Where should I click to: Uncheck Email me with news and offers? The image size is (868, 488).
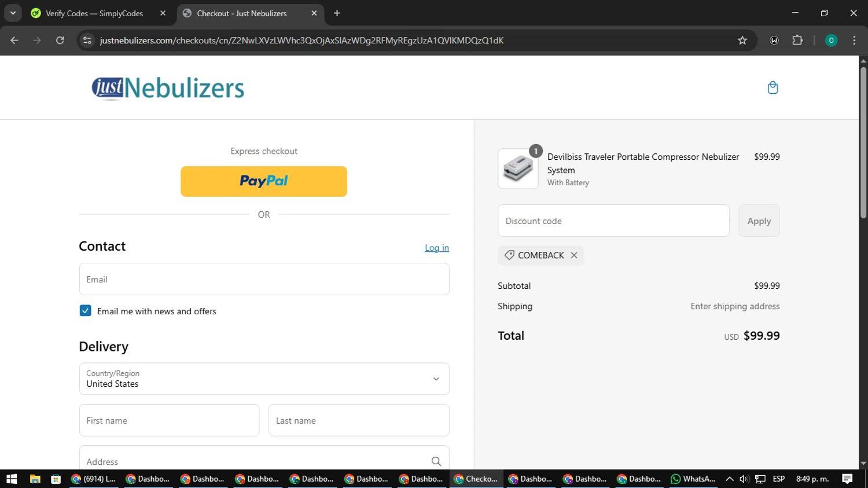[x=85, y=311]
